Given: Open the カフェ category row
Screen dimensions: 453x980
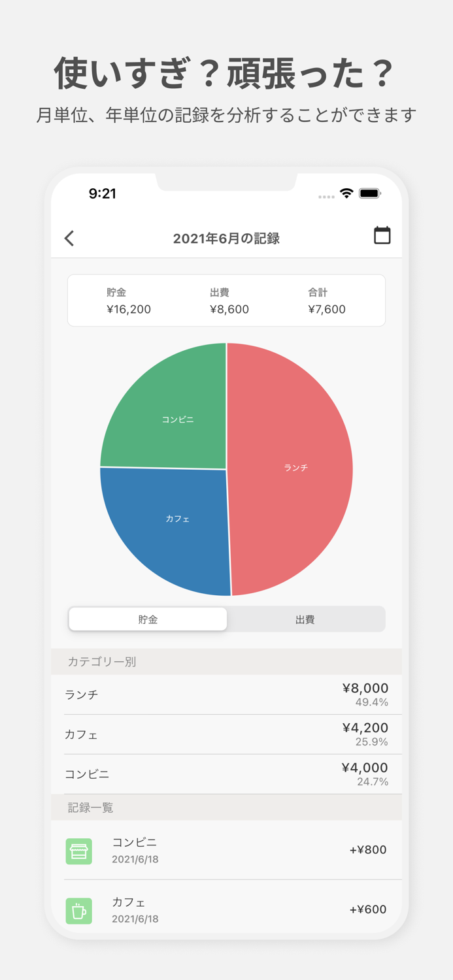Looking at the screenshot, I should coord(226,734).
